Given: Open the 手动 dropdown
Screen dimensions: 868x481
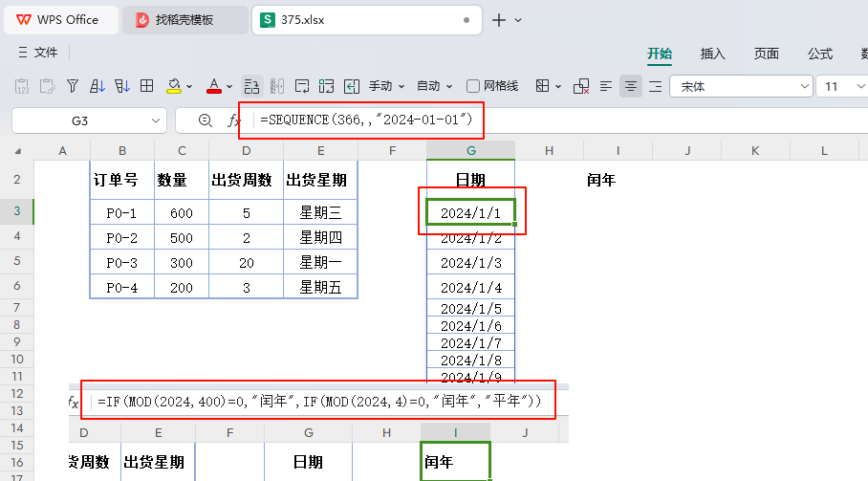Looking at the screenshot, I should 386,86.
